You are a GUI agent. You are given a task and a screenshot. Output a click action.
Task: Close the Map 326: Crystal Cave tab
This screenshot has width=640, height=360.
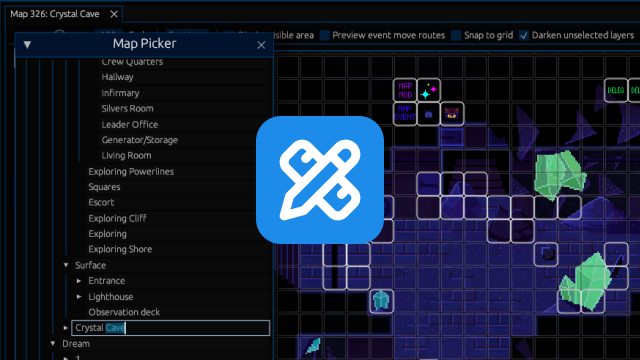pyautogui.click(x=114, y=14)
